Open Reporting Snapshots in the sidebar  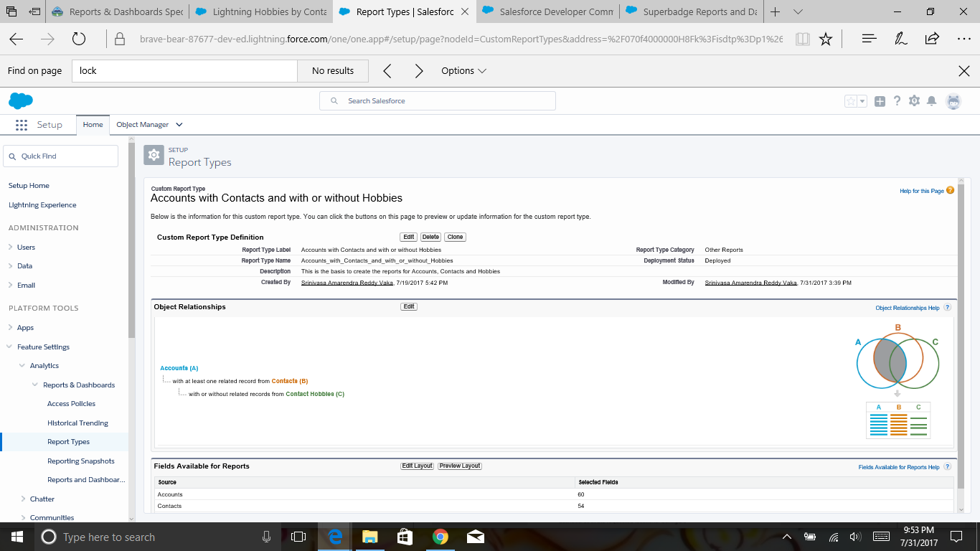pos(81,461)
